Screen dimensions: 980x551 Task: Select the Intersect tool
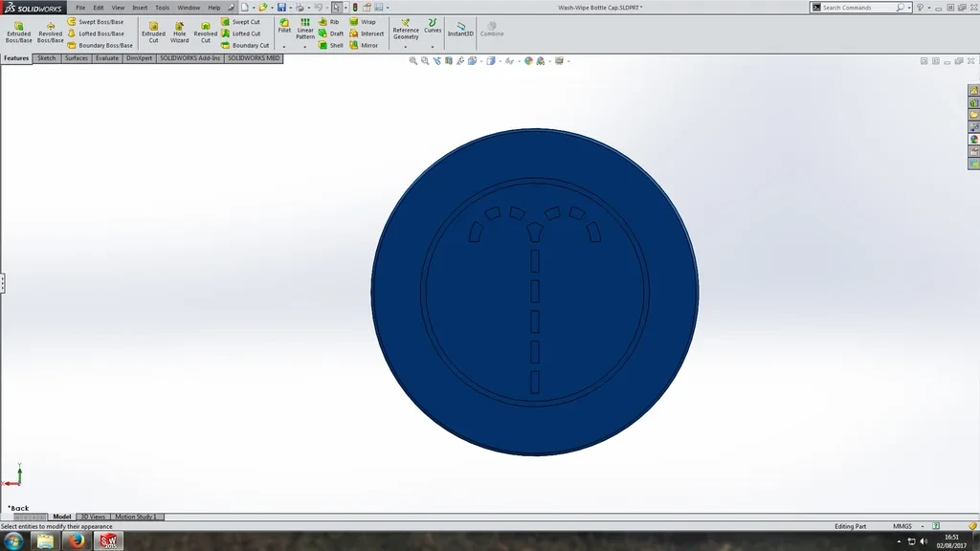click(367, 33)
